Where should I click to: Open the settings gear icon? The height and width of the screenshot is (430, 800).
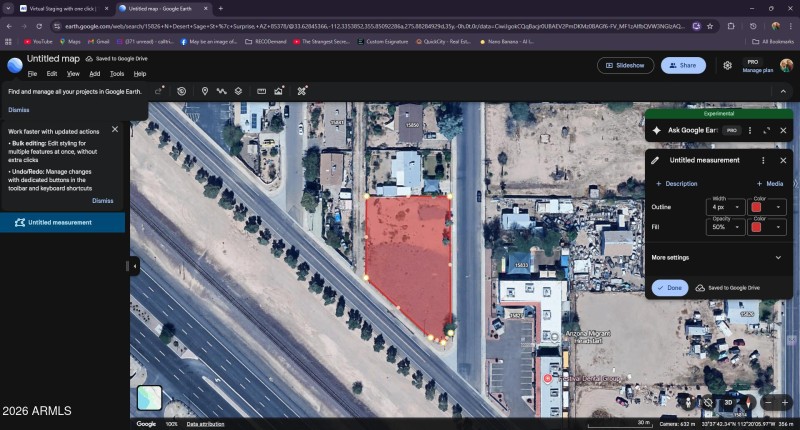click(x=727, y=65)
